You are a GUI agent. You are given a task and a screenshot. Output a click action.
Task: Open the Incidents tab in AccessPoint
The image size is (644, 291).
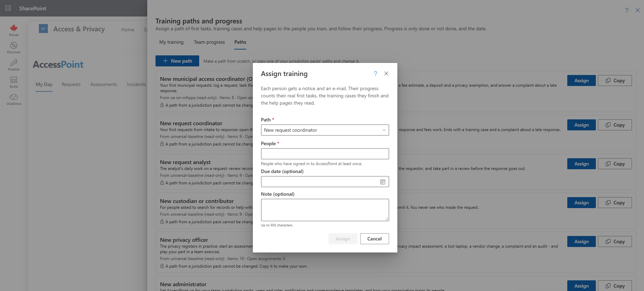point(136,84)
